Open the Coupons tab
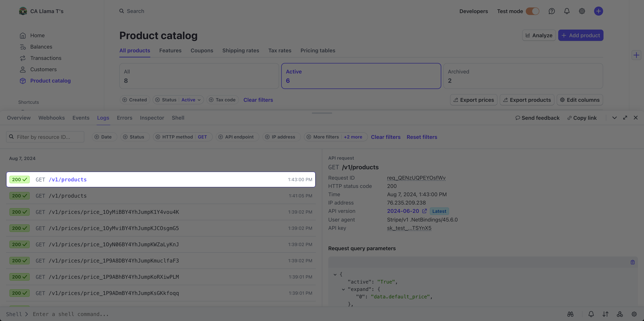This screenshot has width=644, height=321. point(202,50)
